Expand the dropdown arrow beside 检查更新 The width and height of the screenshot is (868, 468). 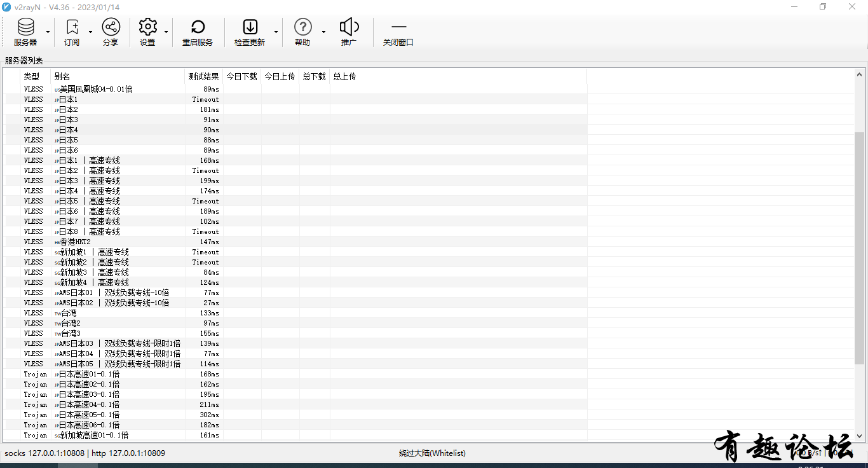coord(276,32)
